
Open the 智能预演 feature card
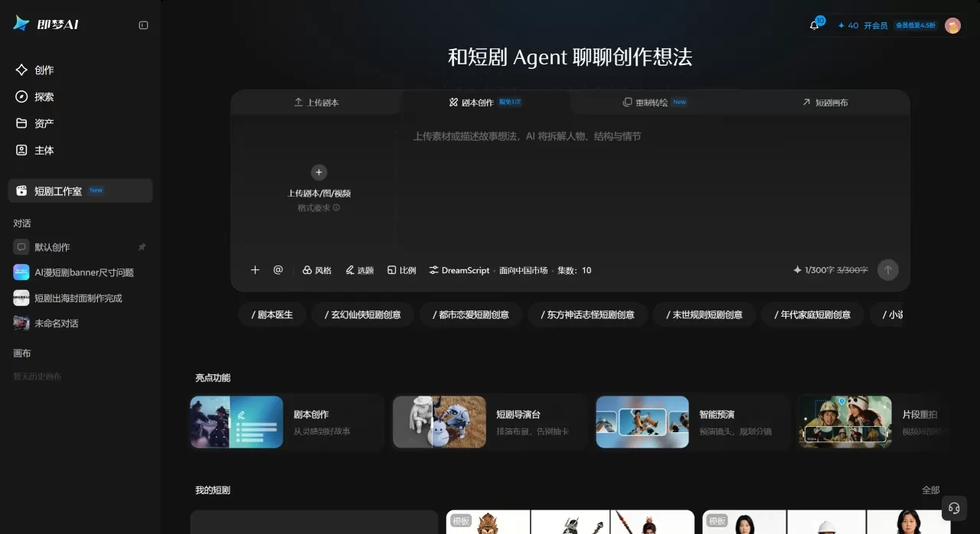pos(693,422)
